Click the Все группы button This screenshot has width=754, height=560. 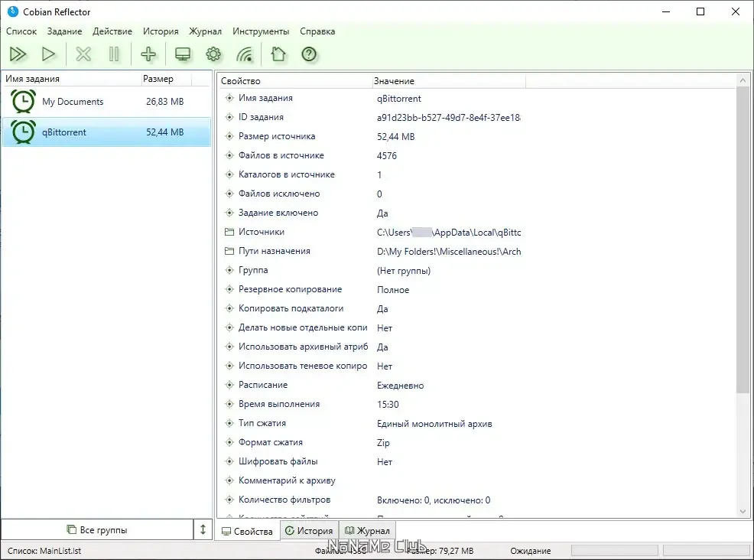(97, 529)
